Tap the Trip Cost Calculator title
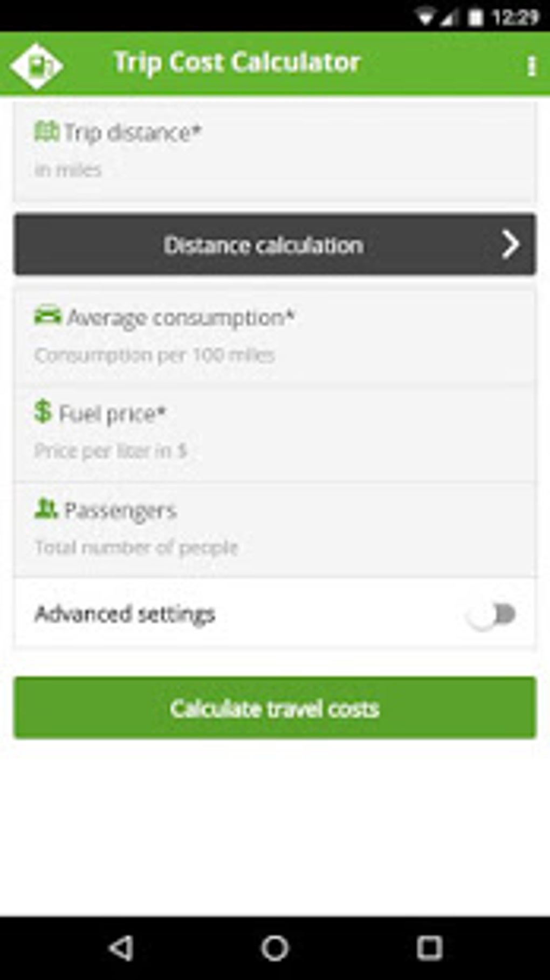This screenshot has height=980, width=550. click(237, 63)
